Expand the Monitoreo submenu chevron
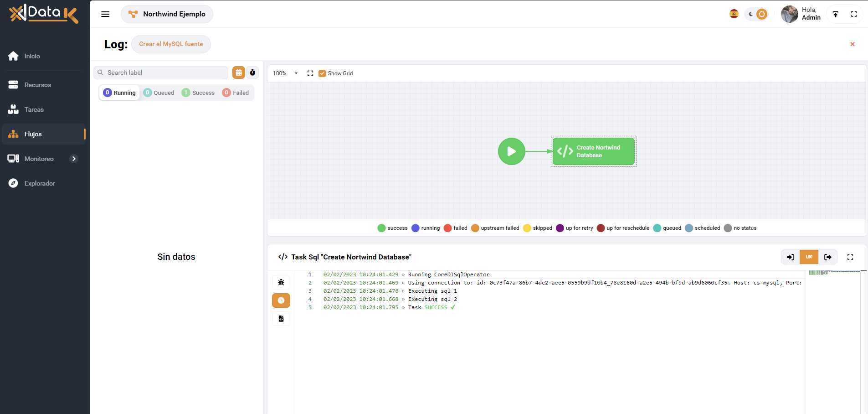This screenshot has width=868, height=414. [74, 159]
